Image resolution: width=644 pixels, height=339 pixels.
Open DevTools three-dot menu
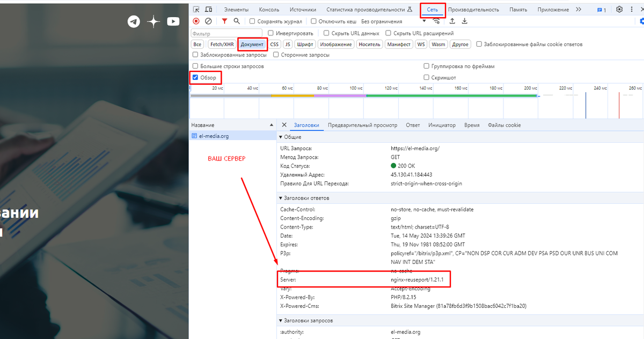point(632,10)
